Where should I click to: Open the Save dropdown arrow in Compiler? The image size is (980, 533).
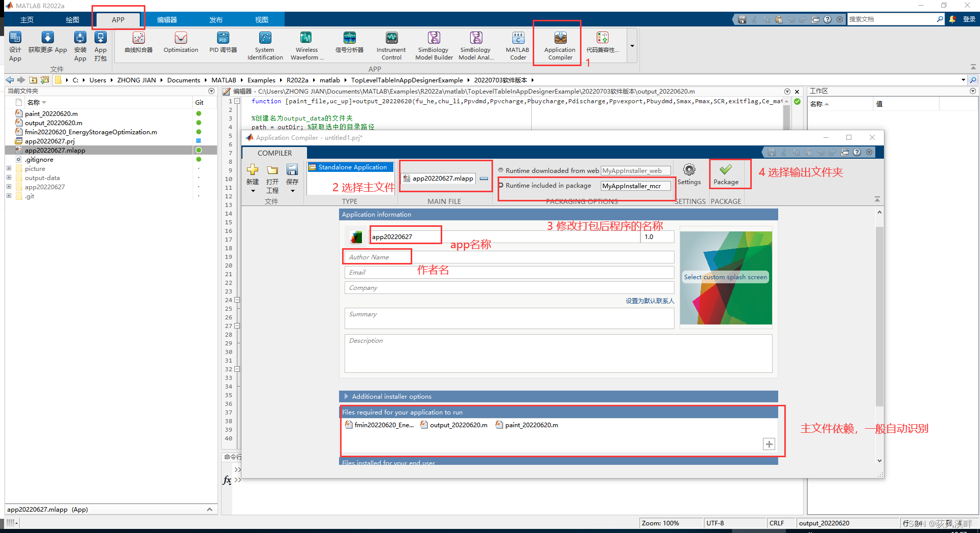(292, 191)
